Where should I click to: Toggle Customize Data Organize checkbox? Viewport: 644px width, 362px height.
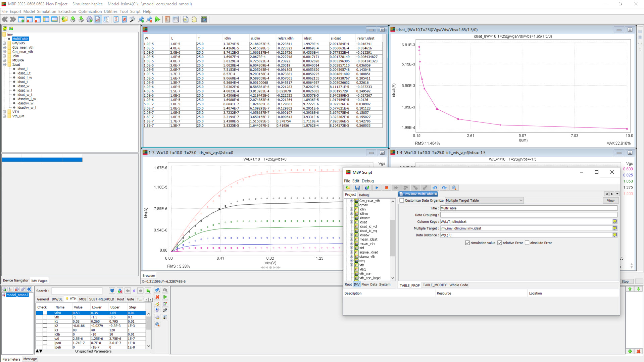tap(401, 200)
